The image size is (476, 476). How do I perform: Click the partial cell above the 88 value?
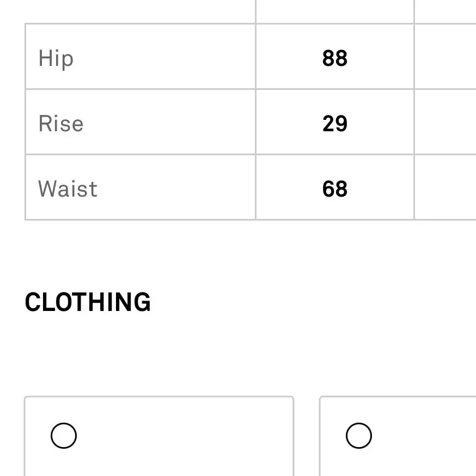tap(334, 11)
